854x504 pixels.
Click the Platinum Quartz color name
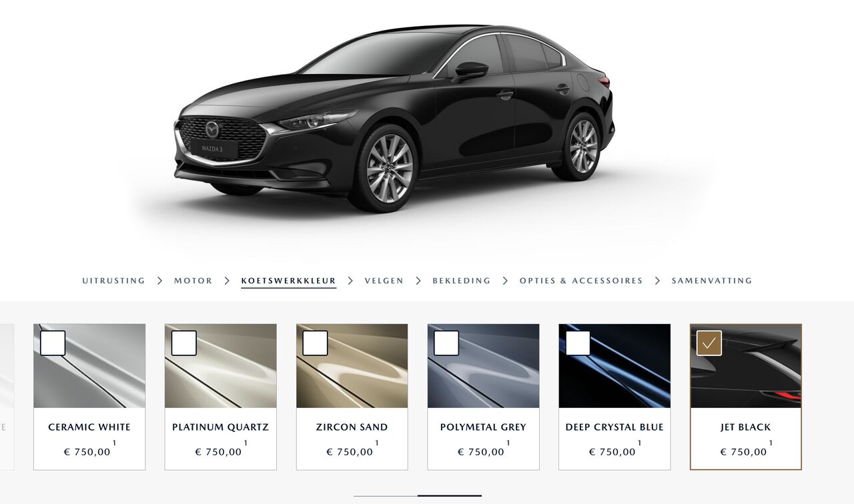click(221, 427)
